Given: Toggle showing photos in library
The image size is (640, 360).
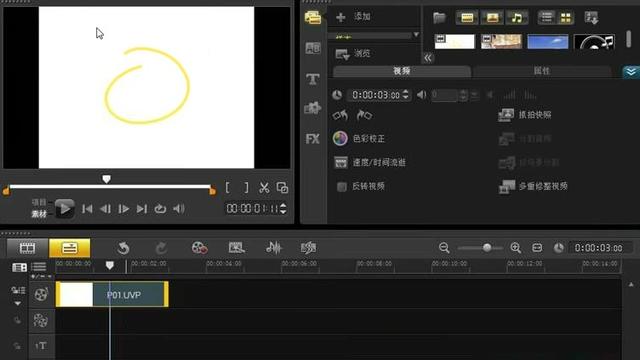Looking at the screenshot, I should [x=492, y=18].
